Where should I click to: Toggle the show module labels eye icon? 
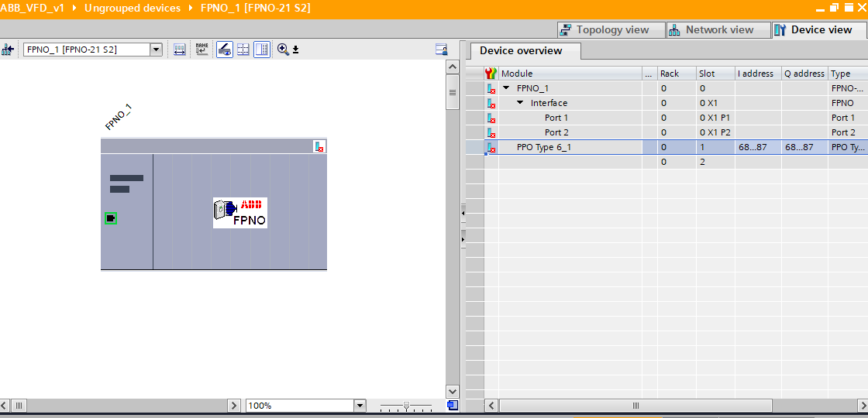point(224,50)
